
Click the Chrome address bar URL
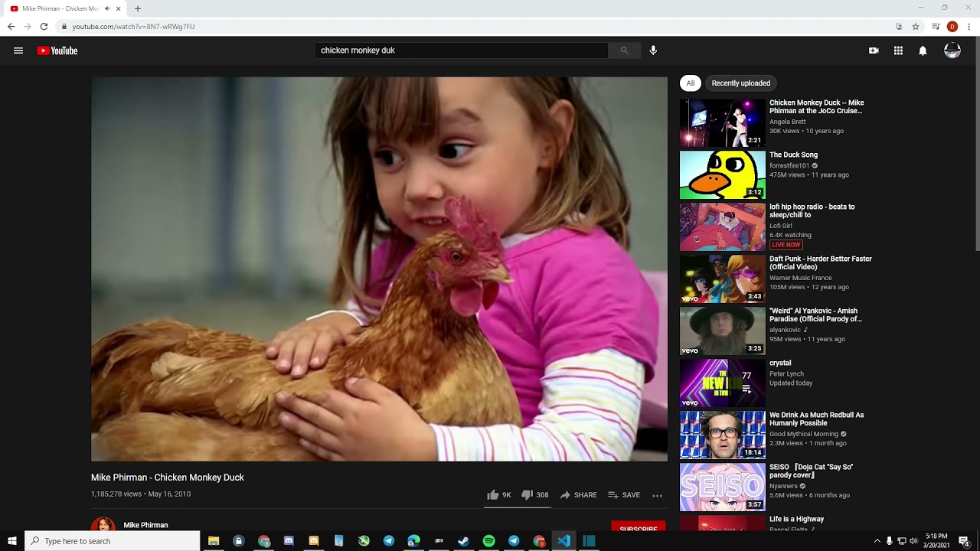coord(133,26)
